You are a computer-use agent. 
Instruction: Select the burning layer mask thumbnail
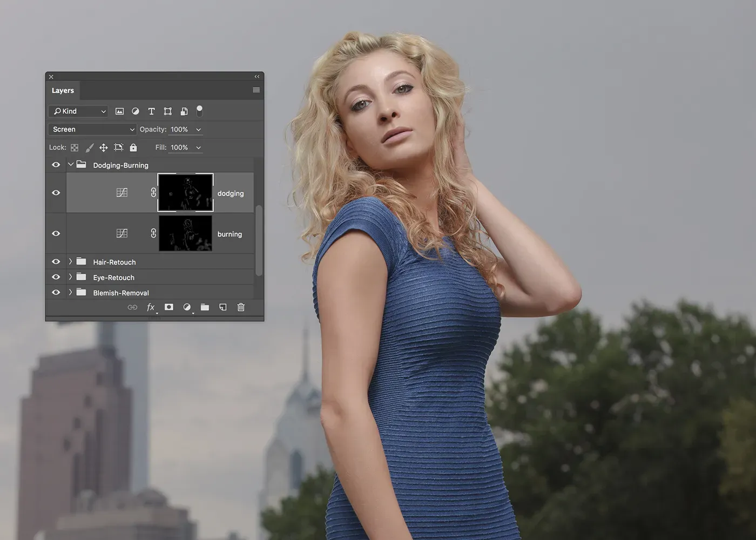[x=185, y=234]
